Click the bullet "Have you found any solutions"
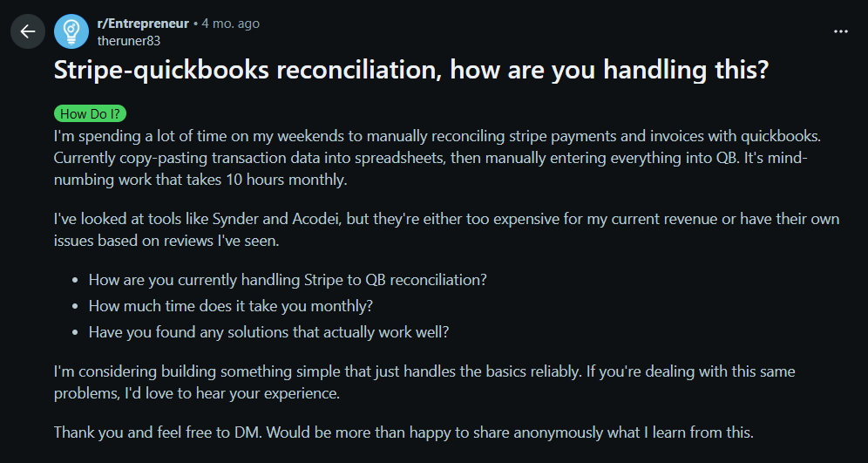 pyautogui.click(x=268, y=332)
